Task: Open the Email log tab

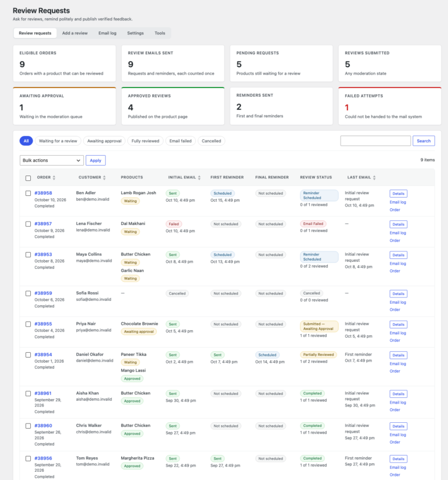Action: [x=107, y=33]
